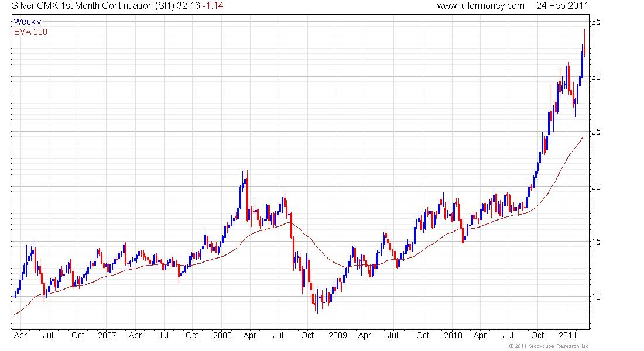Click the 2009 year label on time axis
Viewport: 644px width, 351px height.
click(x=338, y=335)
